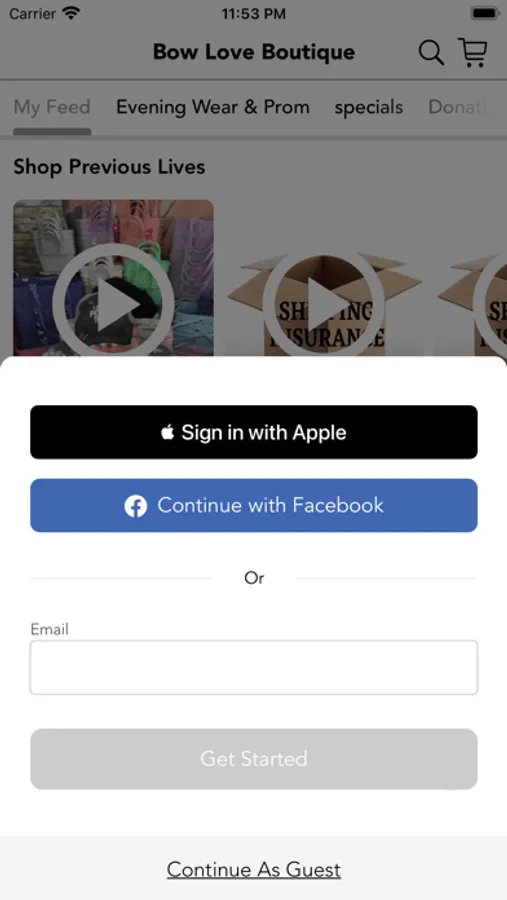Open the shopping cart icon
The height and width of the screenshot is (900, 507).
point(473,52)
